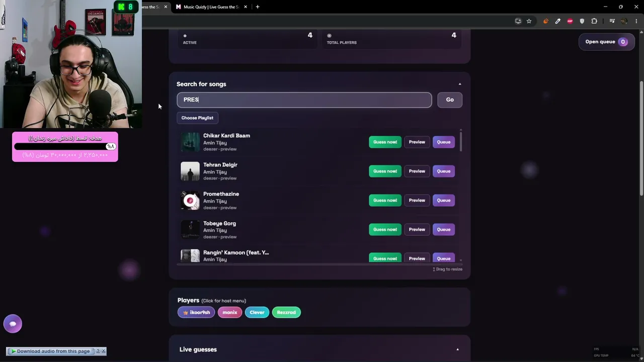644x362 pixels.
Task: Click the Live guesses heading
Action: pos(198,349)
